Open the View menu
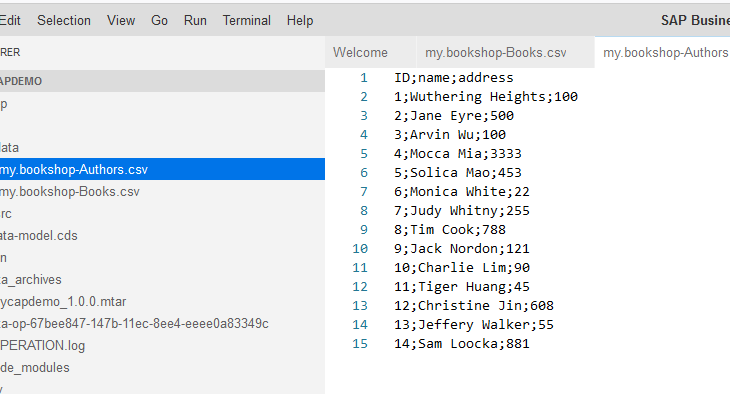730x397 pixels. pos(121,20)
